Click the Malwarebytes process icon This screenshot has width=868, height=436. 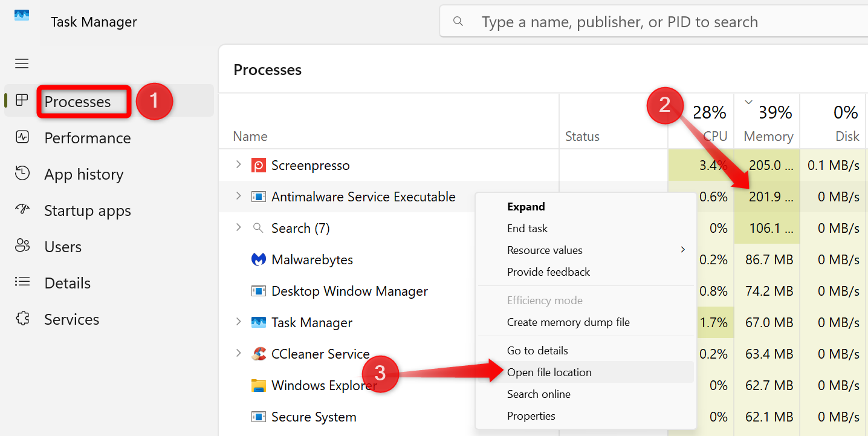point(259,259)
